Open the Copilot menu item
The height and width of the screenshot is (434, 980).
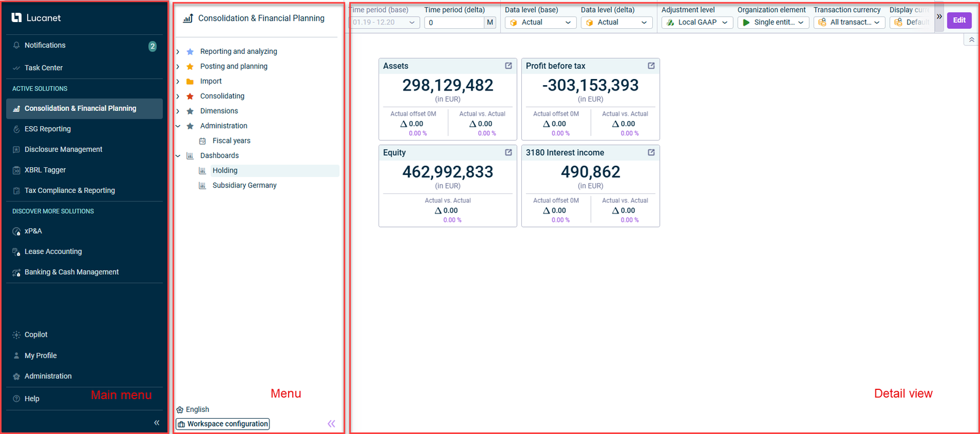click(x=36, y=335)
